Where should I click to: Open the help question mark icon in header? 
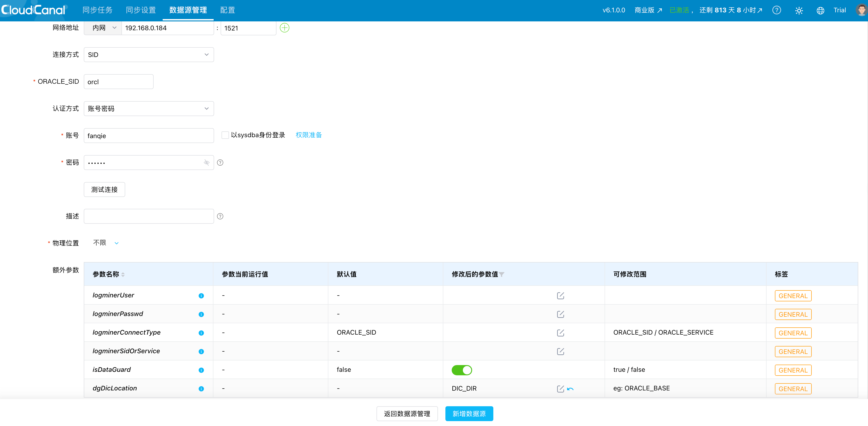pyautogui.click(x=776, y=10)
